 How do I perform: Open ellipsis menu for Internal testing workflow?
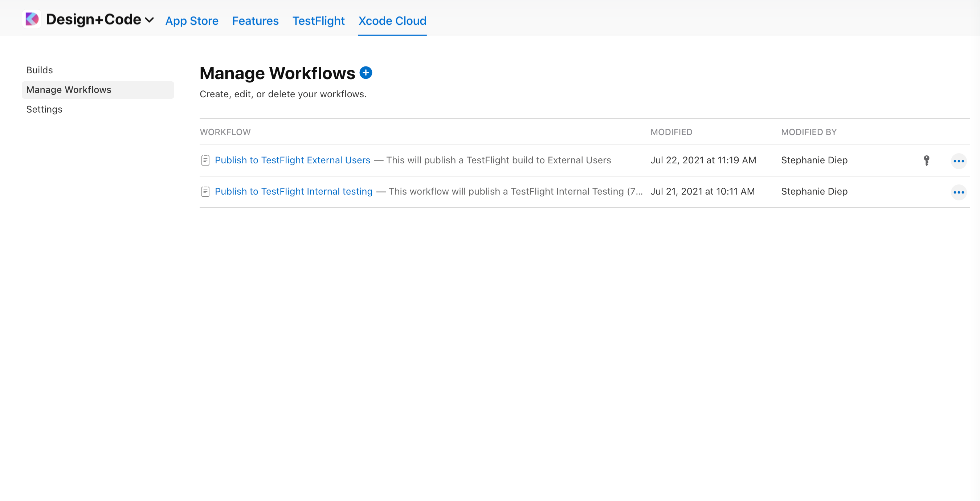pos(958,192)
